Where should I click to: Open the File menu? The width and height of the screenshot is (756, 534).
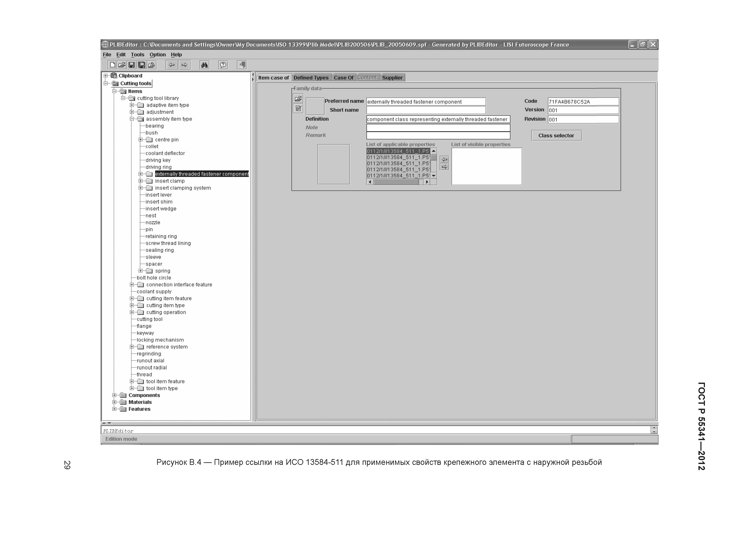(107, 55)
